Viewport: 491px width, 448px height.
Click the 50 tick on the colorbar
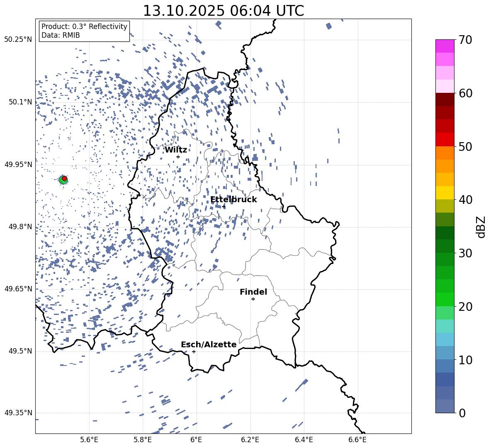pyautogui.click(x=466, y=147)
